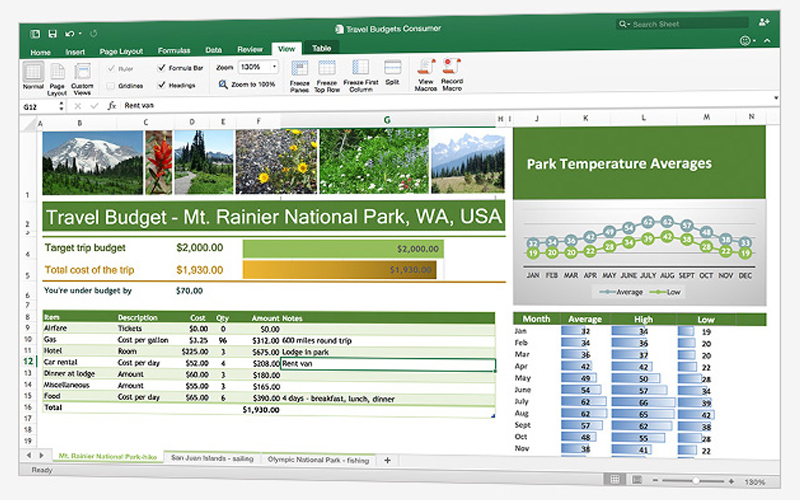800x500 pixels.
Task: Click the share person icon
Action: tap(763, 21)
